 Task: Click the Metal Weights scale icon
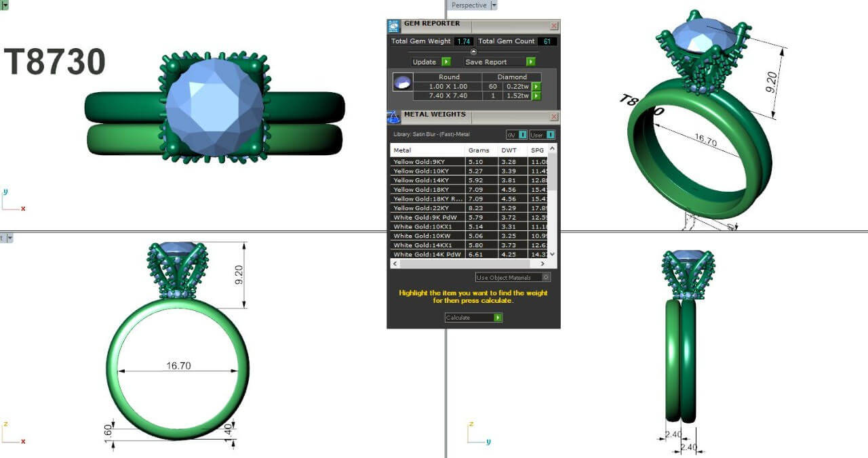click(394, 117)
